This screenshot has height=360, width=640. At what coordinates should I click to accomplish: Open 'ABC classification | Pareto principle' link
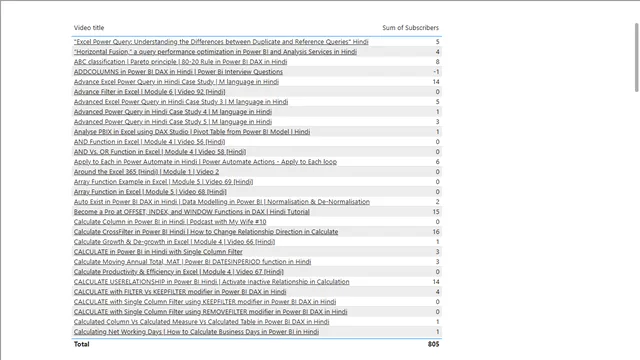tap(180, 62)
